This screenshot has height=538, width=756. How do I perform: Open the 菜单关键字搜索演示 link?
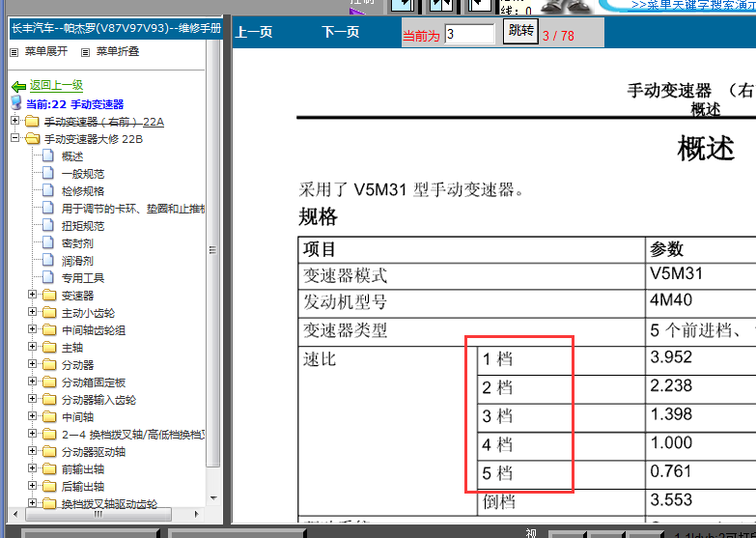693,5
